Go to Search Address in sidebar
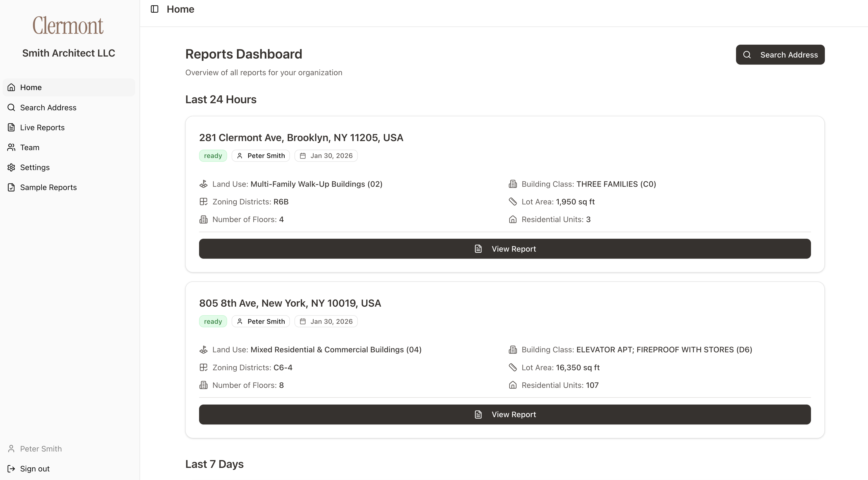Image resolution: width=868 pixels, height=480 pixels. 48,108
